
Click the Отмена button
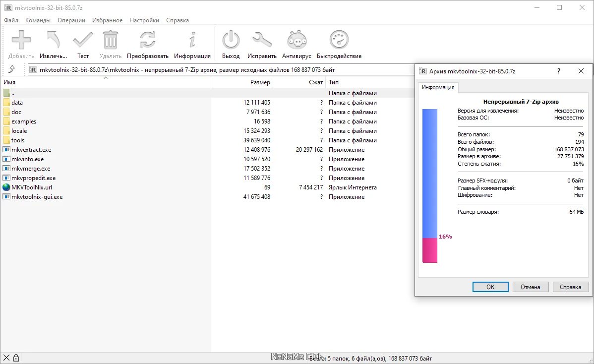click(531, 287)
